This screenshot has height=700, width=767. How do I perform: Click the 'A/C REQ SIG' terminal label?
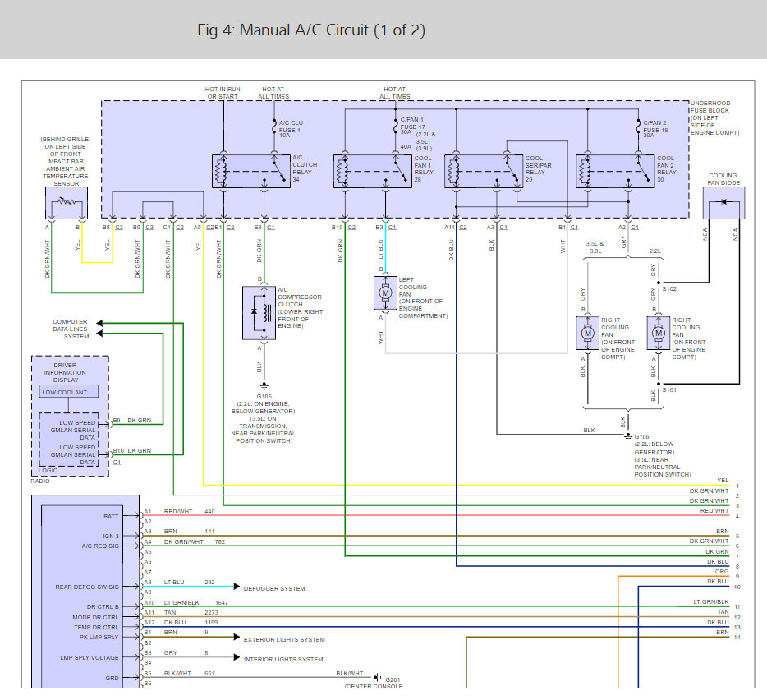[100, 546]
